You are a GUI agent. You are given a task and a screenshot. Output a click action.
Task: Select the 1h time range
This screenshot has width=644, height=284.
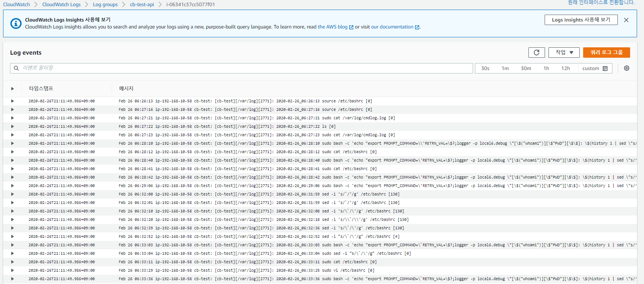[x=546, y=68]
